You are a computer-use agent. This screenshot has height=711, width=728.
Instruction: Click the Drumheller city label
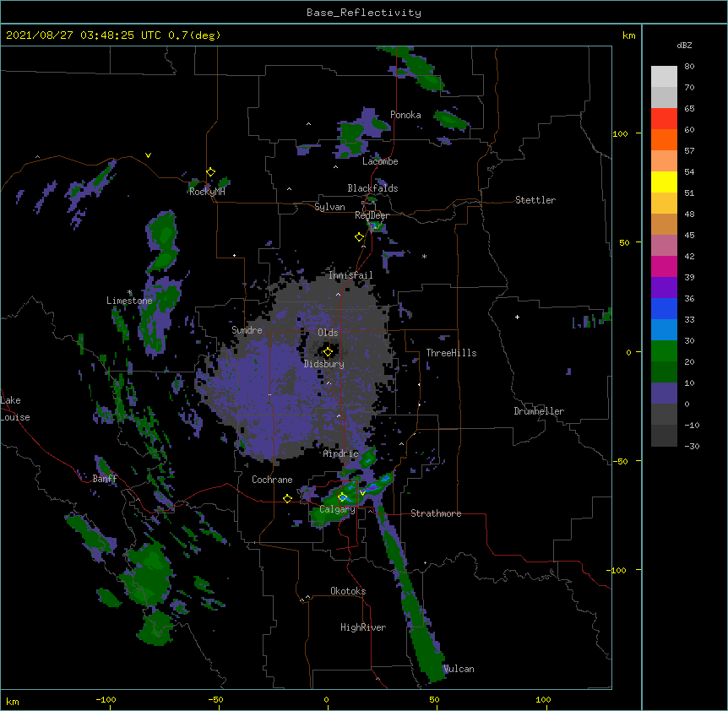pos(539,411)
